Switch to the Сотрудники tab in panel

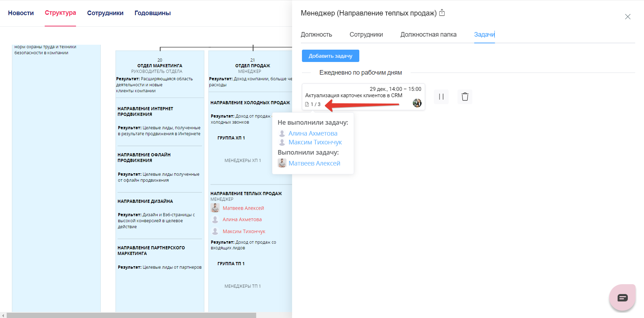tap(366, 35)
